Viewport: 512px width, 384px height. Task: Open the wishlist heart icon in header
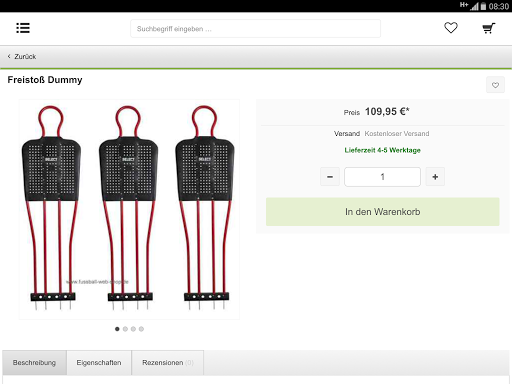[x=451, y=28]
